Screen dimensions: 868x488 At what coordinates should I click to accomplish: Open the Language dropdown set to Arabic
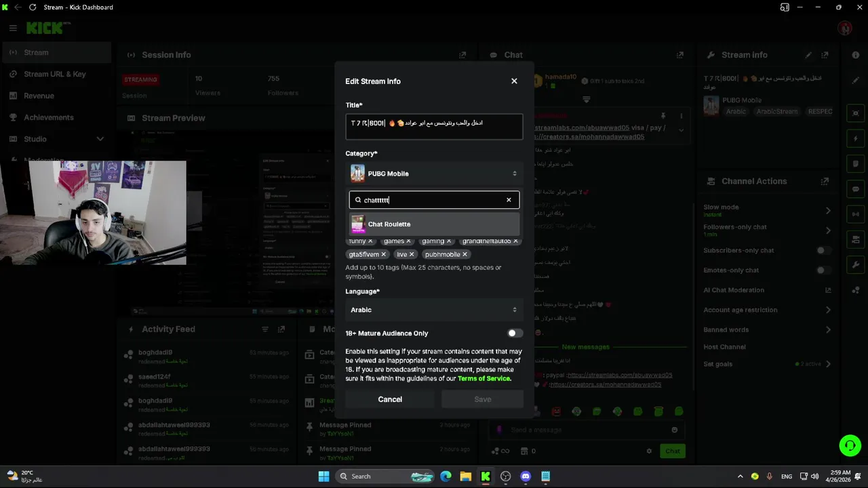(x=434, y=310)
